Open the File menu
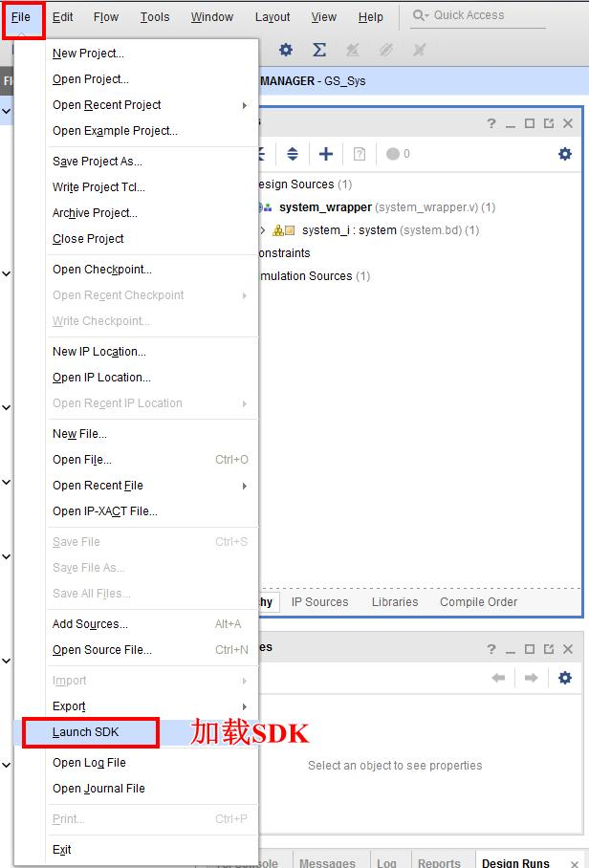Screen dimensions: 589x868 pos(21,17)
